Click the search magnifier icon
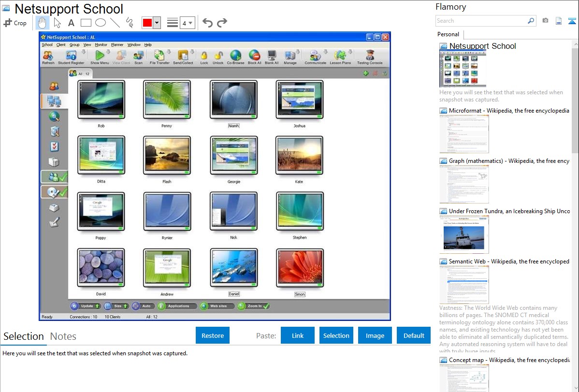This screenshot has height=392, width=579. click(531, 21)
